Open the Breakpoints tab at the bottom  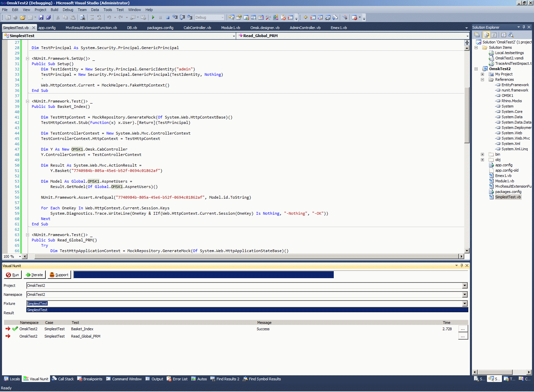pyautogui.click(x=90, y=379)
